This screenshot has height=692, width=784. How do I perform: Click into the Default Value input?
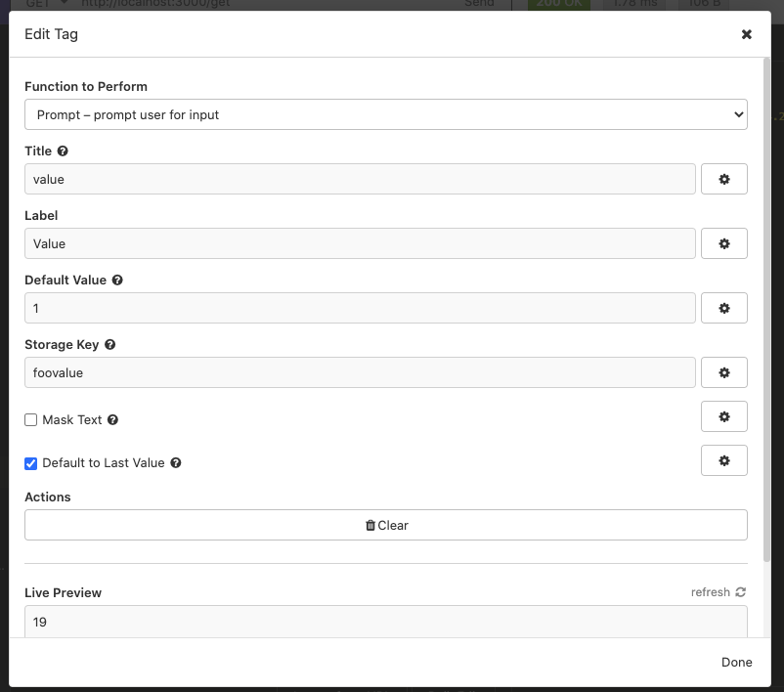pyautogui.click(x=360, y=308)
